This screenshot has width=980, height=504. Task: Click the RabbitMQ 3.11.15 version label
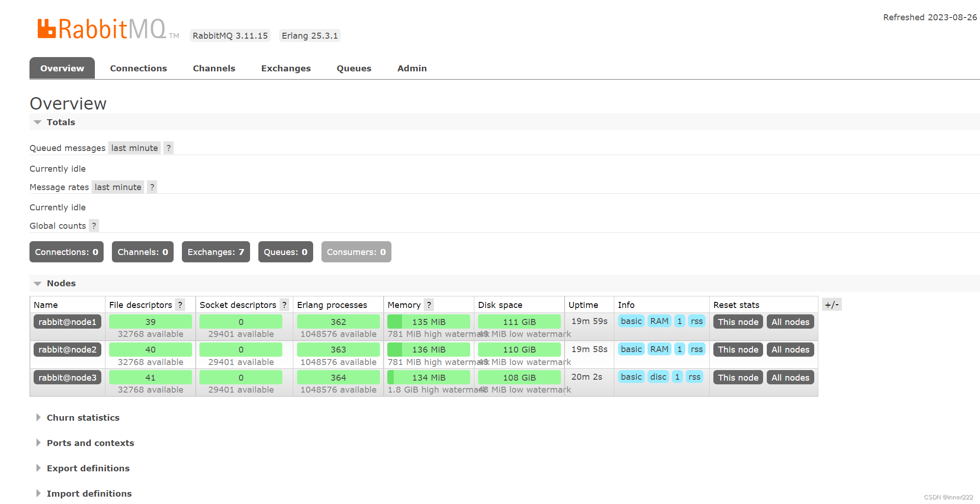click(x=230, y=35)
